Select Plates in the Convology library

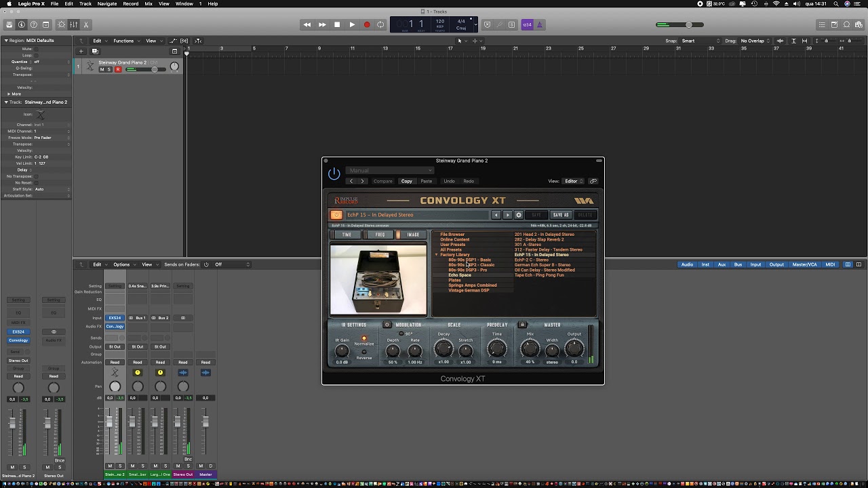454,281
